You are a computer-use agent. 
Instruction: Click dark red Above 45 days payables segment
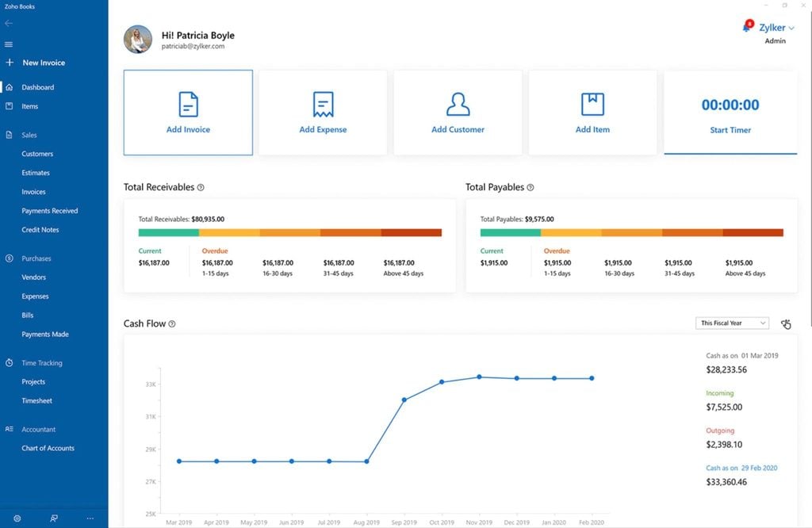pyautogui.click(x=753, y=233)
